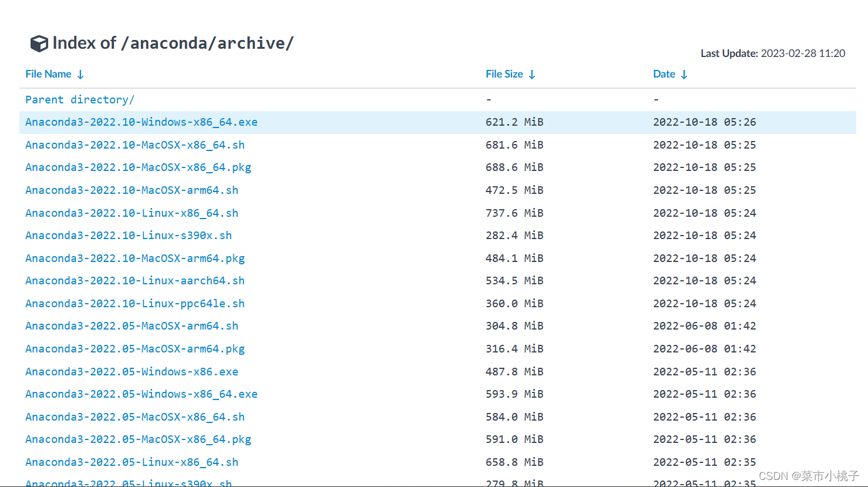Select the 681.6 MiB file size
Screen dimensions: 868x487
(x=514, y=145)
